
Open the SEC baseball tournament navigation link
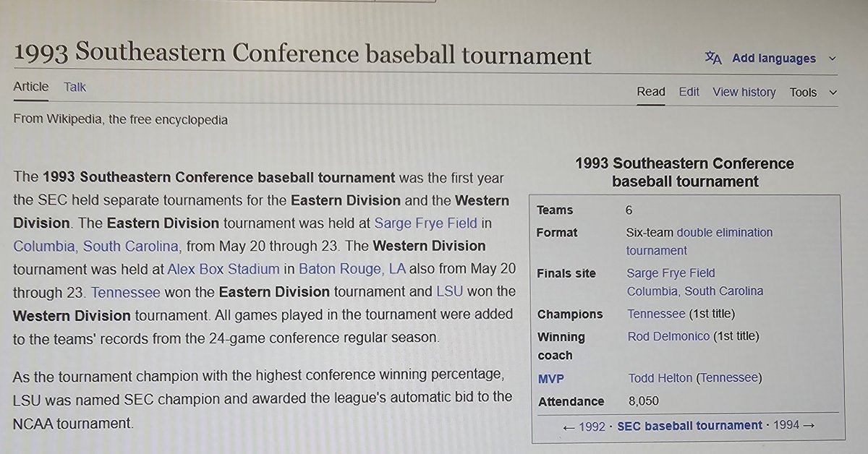pyautogui.click(x=689, y=426)
